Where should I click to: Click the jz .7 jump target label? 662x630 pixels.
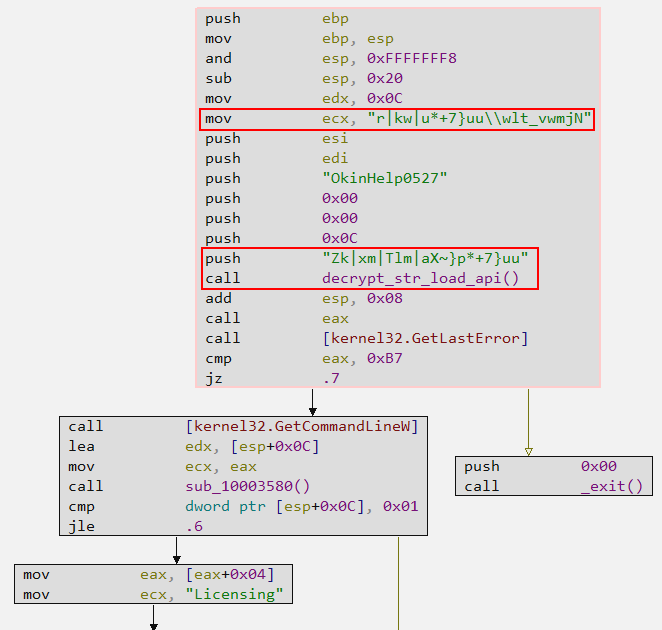point(330,378)
